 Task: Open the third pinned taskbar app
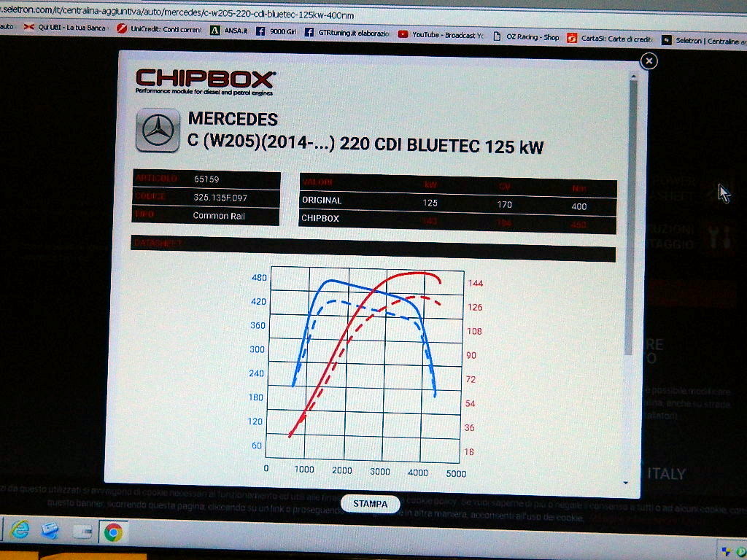tap(82, 531)
